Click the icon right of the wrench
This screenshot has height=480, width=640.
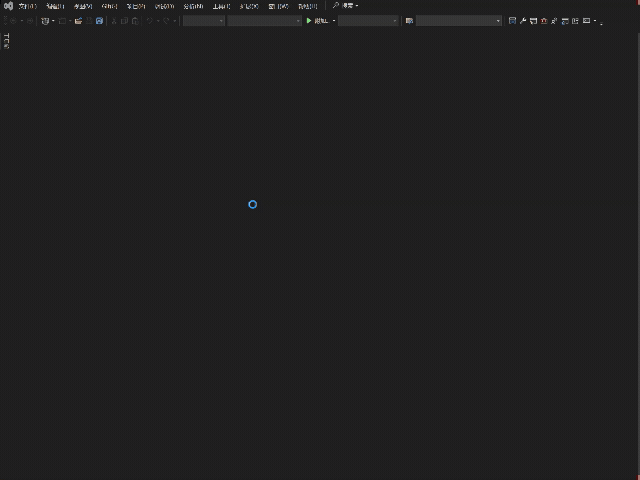533,21
